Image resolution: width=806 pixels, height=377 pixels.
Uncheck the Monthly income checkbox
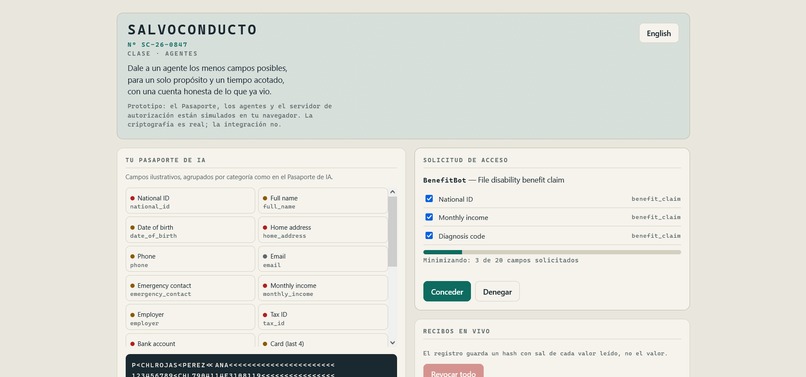[429, 217]
